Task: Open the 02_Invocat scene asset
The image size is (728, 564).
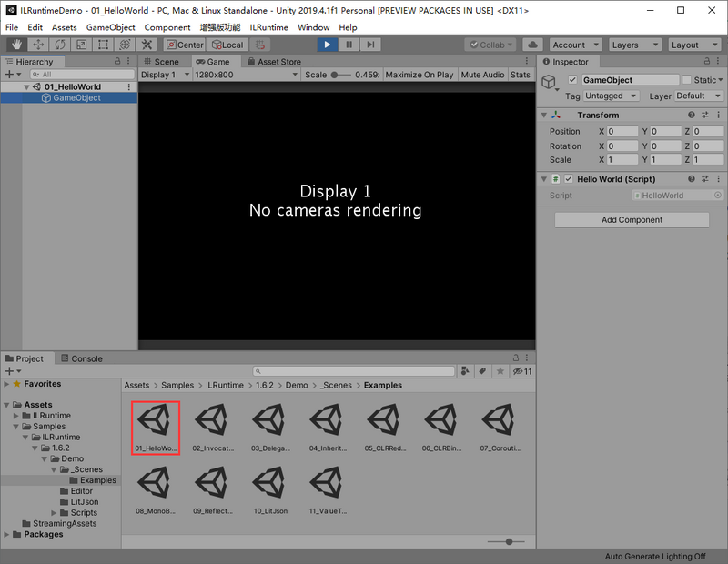Action: (213, 427)
